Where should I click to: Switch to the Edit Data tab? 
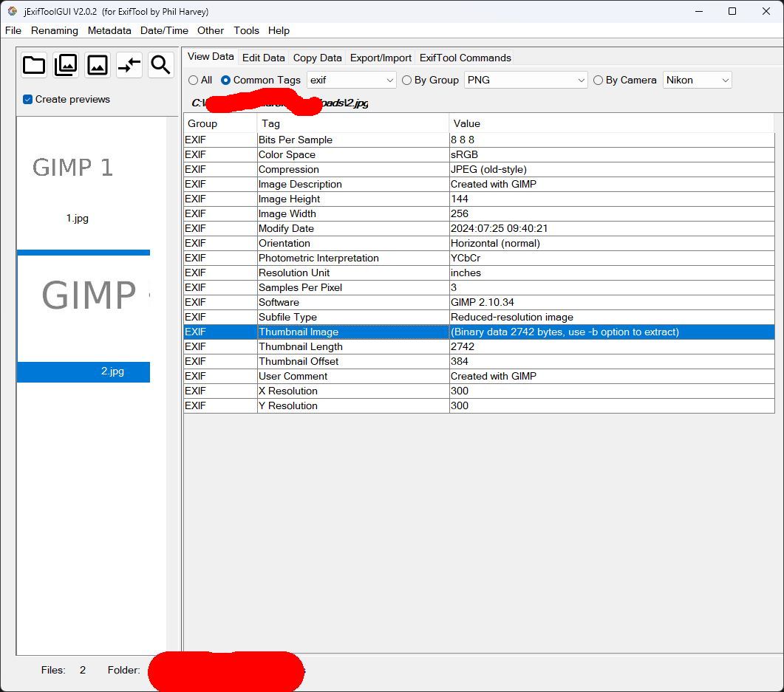pyautogui.click(x=264, y=58)
